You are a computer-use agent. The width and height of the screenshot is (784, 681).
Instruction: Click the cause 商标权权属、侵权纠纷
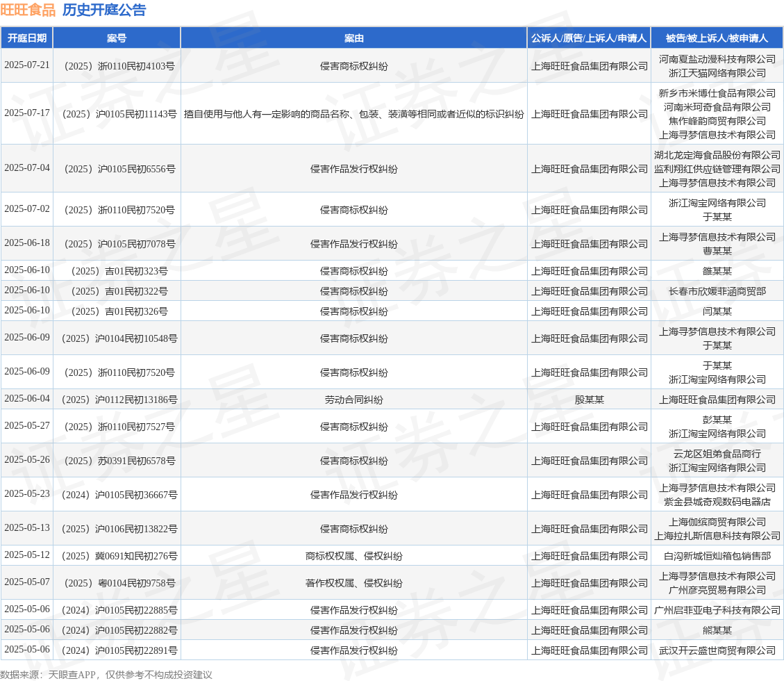coord(354,555)
